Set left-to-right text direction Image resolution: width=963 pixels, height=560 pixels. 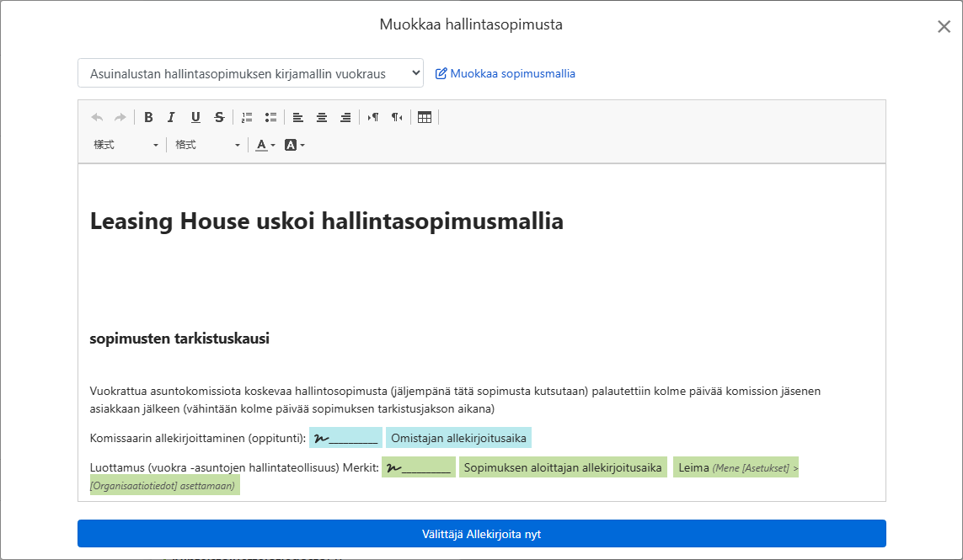[372, 117]
